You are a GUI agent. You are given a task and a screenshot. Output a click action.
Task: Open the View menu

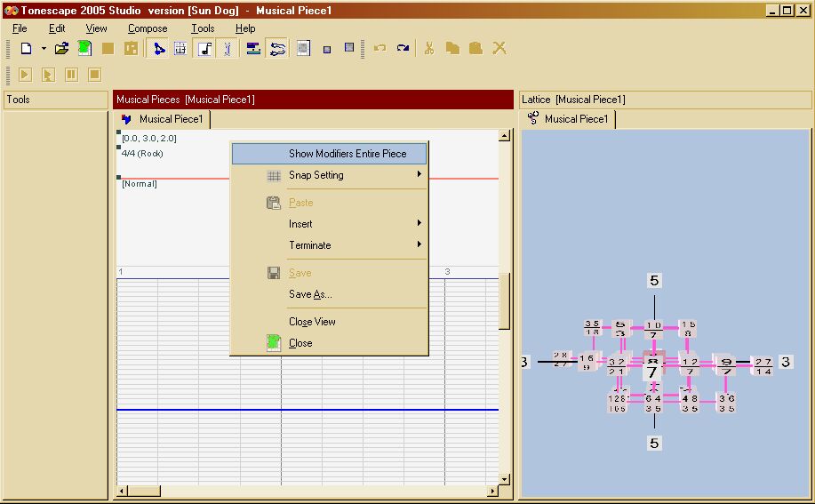(96, 28)
